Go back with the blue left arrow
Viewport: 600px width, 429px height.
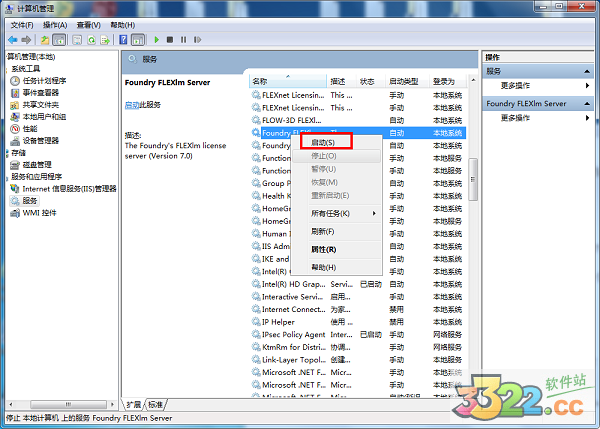13,40
